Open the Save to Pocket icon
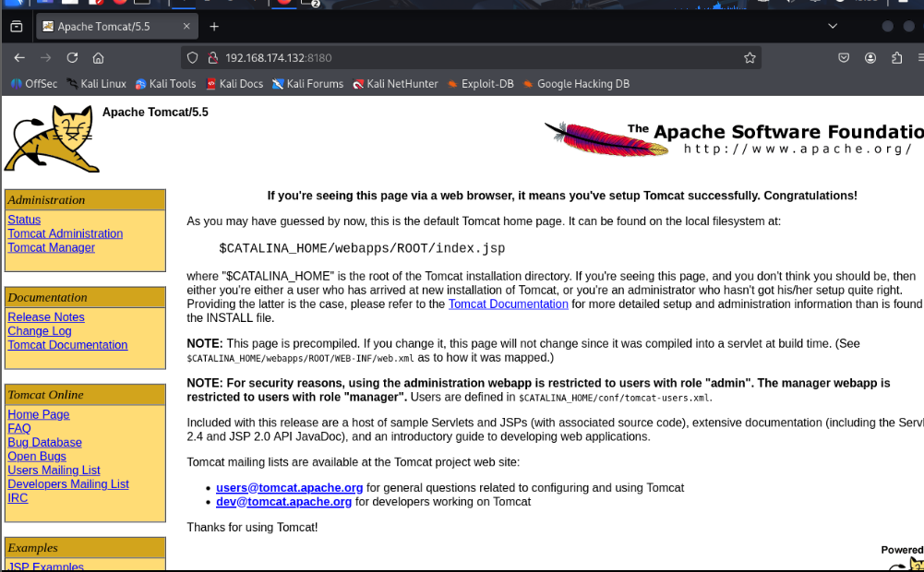Viewport: 924px width, 572px height. [844, 58]
